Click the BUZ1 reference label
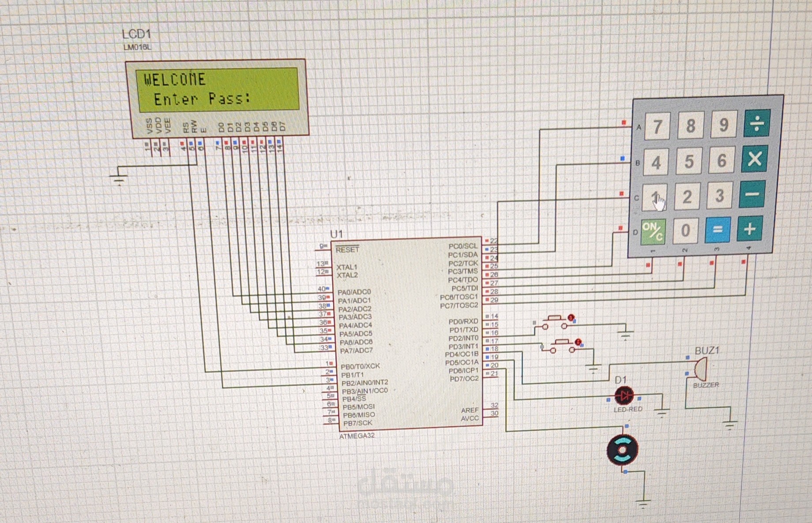Viewport: 812px width, 523px height. 707,351
